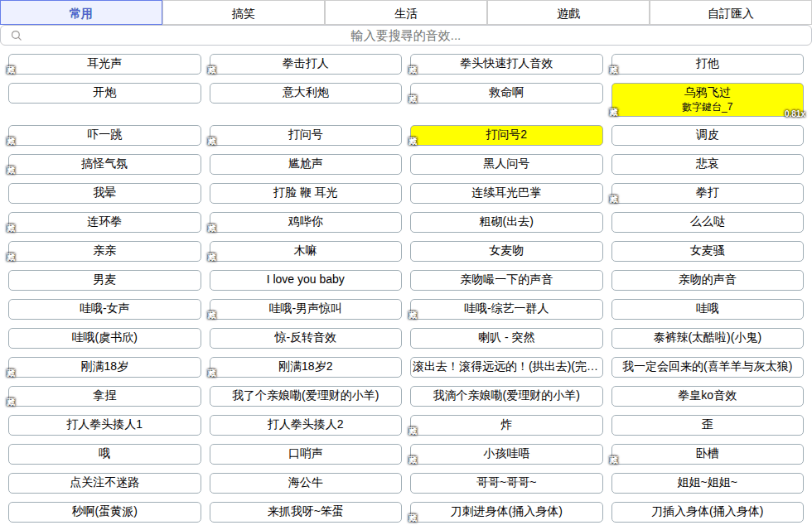Play the 粗砌(出去) sound

pyautogui.click(x=506, y=223)
